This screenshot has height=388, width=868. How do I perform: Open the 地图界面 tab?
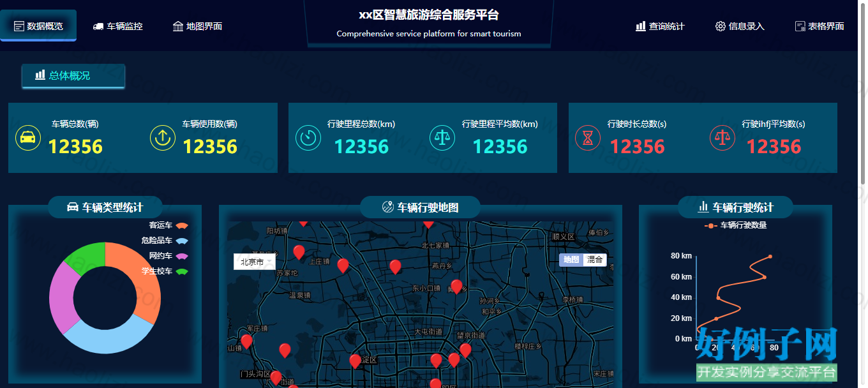coord(197,26)
